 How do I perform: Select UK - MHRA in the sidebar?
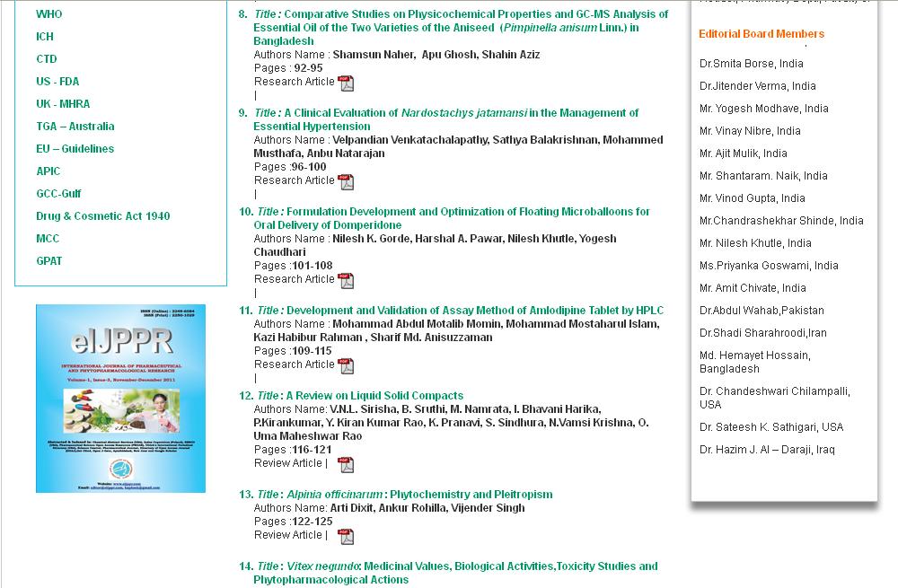(x=63, y=104)
